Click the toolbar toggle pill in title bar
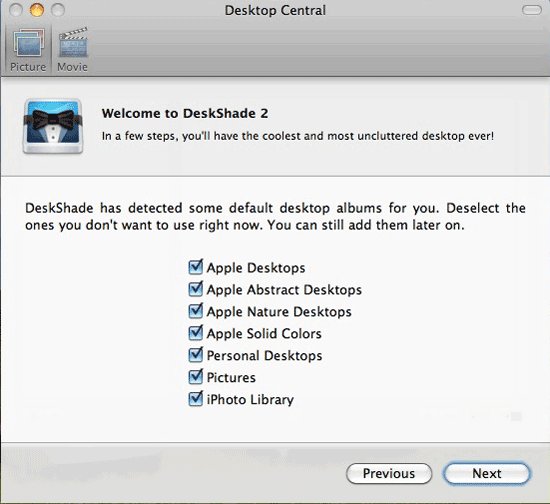The width and height of the screenshot is (550, 504). click(x=532, y=10)
